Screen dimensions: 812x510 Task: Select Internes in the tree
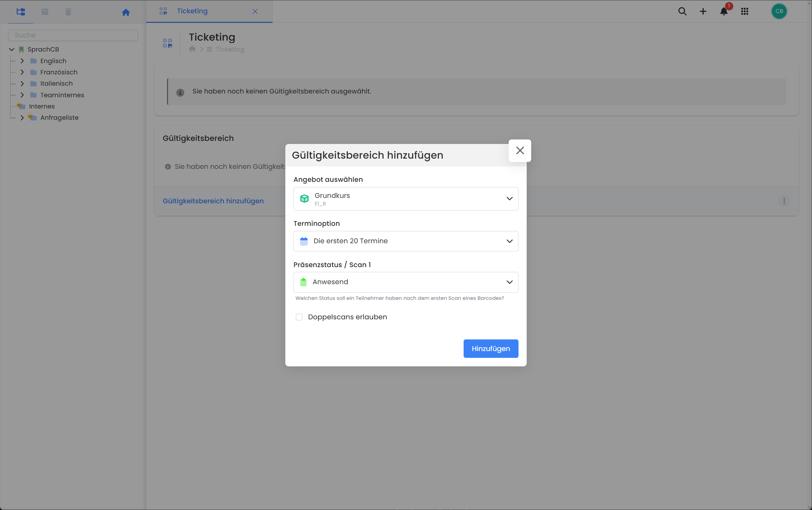pos(42,106)
